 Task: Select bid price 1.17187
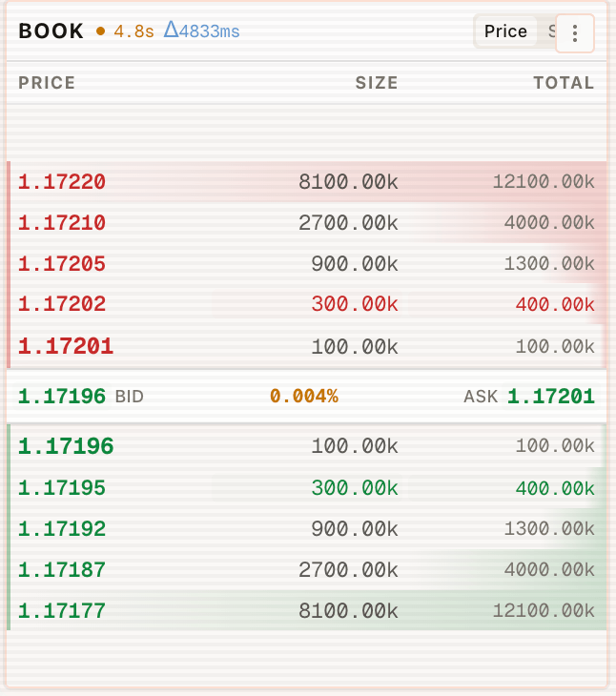point(62,570)
